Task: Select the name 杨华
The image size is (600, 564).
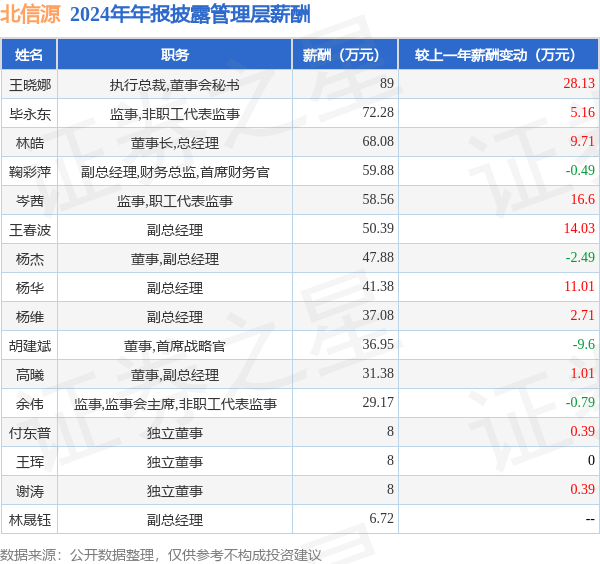Action: [29, 288]
